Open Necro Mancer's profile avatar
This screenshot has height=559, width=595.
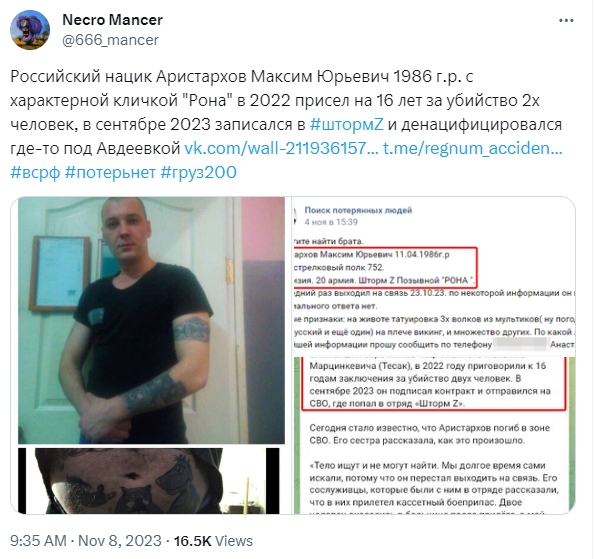click(x=30, y=30)
